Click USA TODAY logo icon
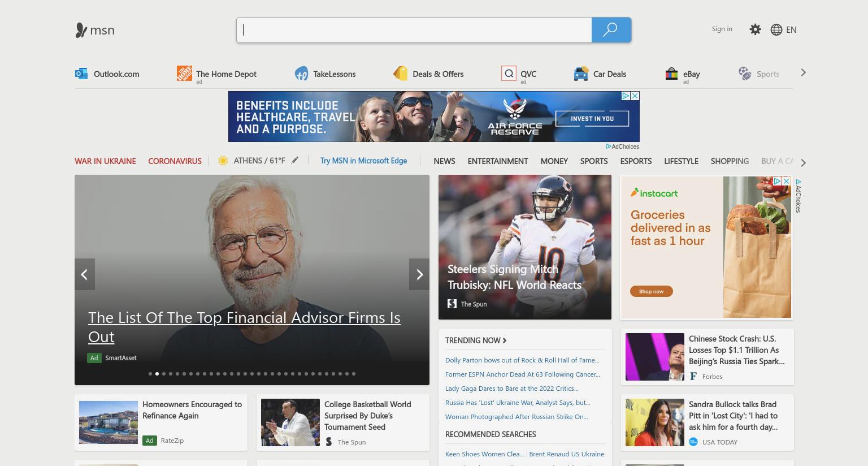 click(693, 442)
